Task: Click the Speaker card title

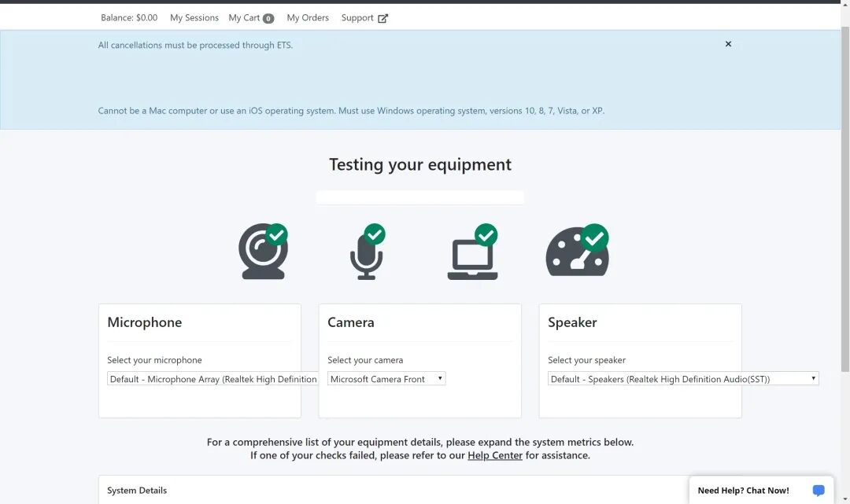Action: click(x=572, y=322)
